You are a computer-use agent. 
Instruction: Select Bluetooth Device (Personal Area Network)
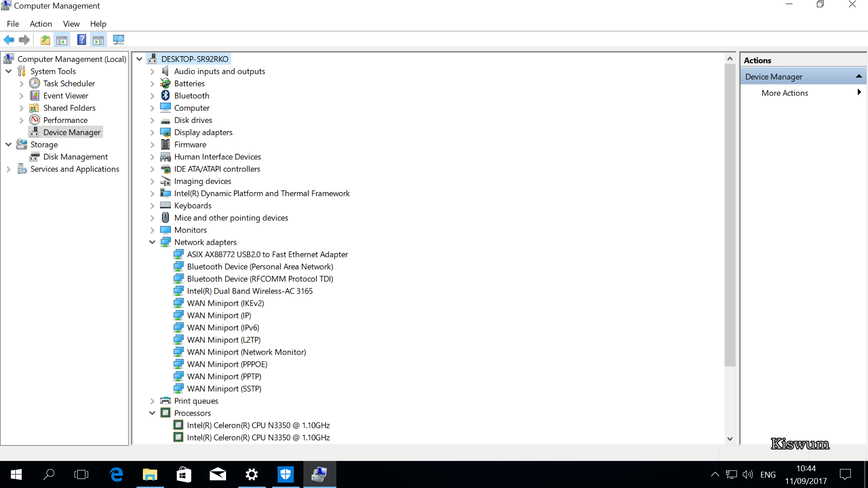coord(260,267)
